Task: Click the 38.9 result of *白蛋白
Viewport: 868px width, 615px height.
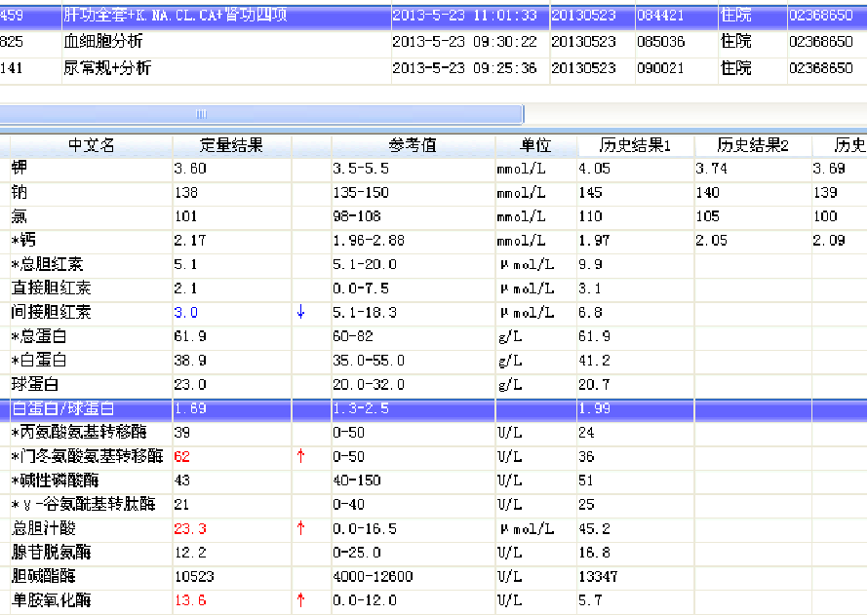Action: pos(190,361)
